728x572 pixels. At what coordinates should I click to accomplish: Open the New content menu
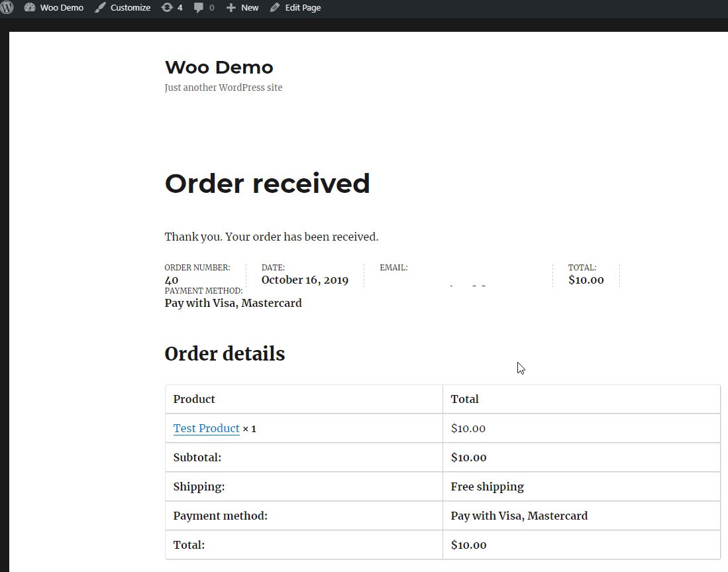click(x=242, y=7)
